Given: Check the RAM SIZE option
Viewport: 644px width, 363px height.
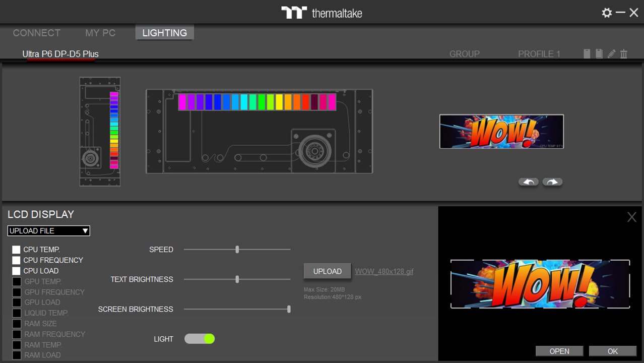Looking at the screenshot, I should pyautogui.click(x=17, y=324).
